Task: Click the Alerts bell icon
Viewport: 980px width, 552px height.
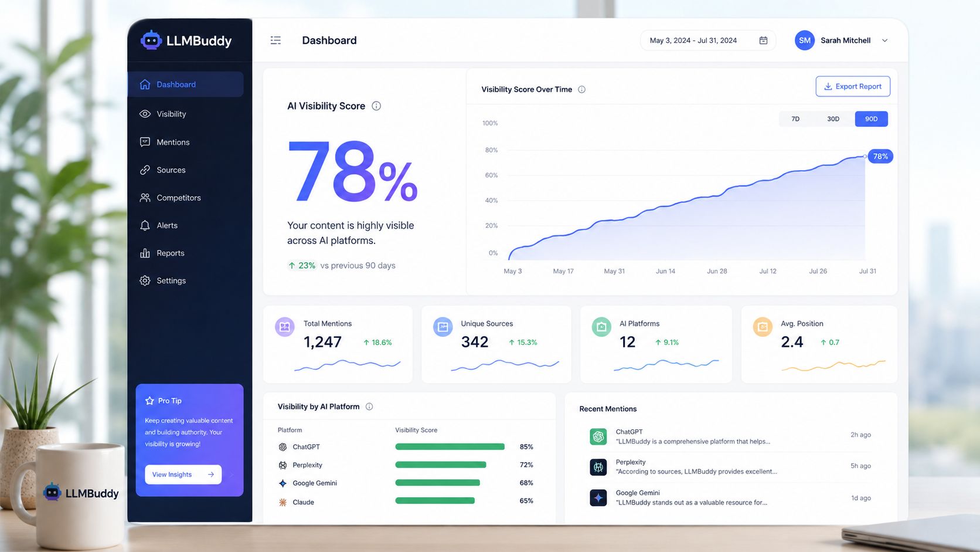Action: click(x=145, y=225)
